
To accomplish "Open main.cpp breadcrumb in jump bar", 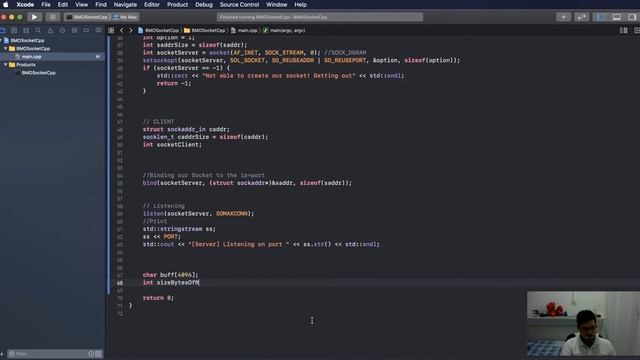I will tap(244, 31).
